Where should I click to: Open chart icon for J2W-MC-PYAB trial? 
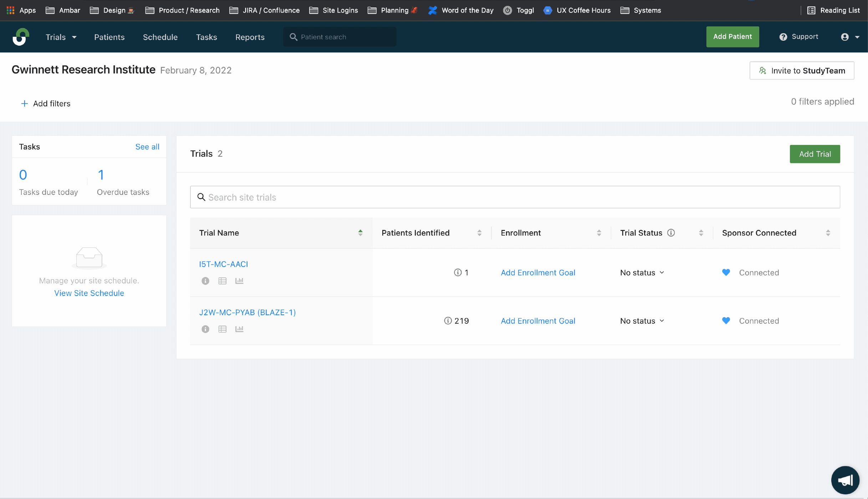point(239,329)
